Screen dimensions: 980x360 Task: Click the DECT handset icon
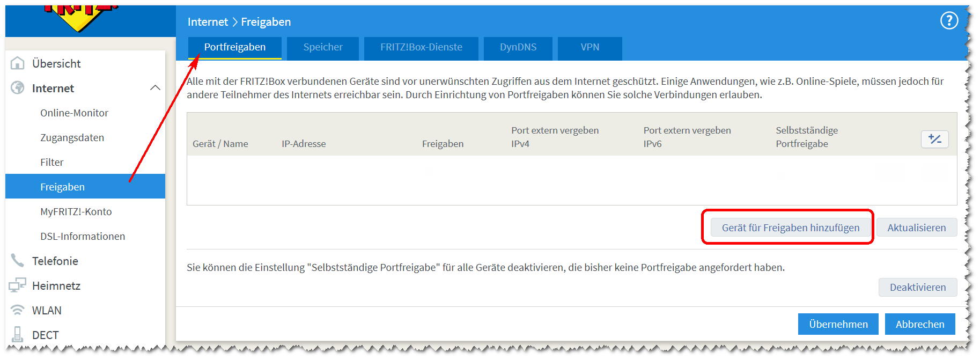(18, 335)
